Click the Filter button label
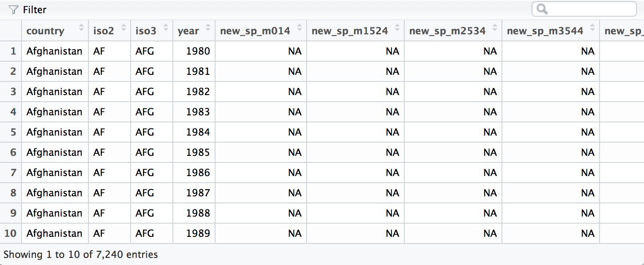Viewport: 644px width, 265px height. click(x=34, y=10)
